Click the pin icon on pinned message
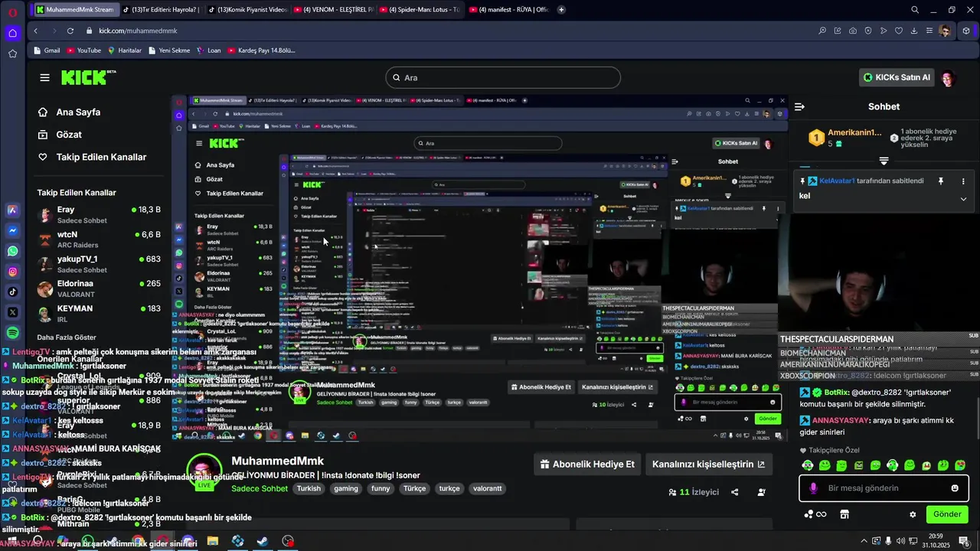The image size is (980, 551). tap(941, 181)
